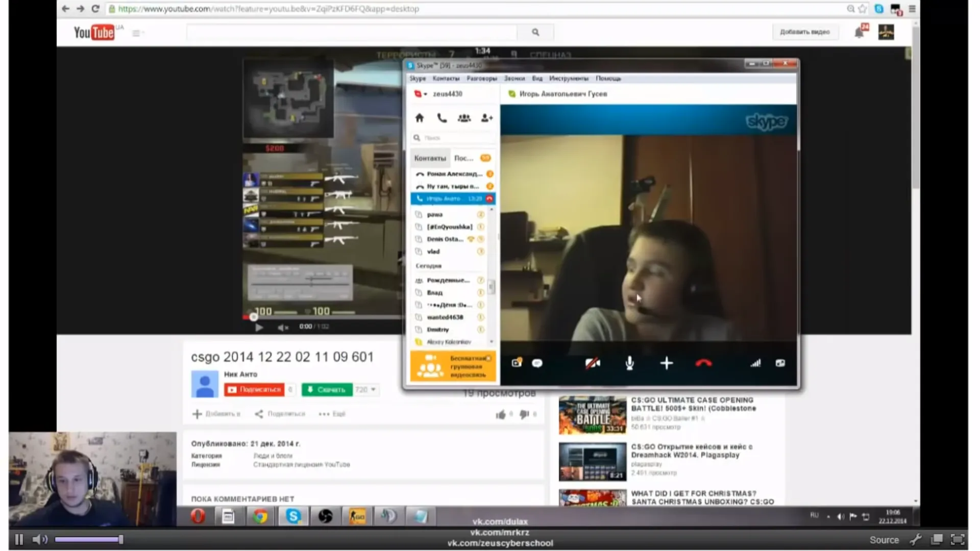Open the Skype call phones icon
This screenshot has width=980, height=551.
pos(442,118)
